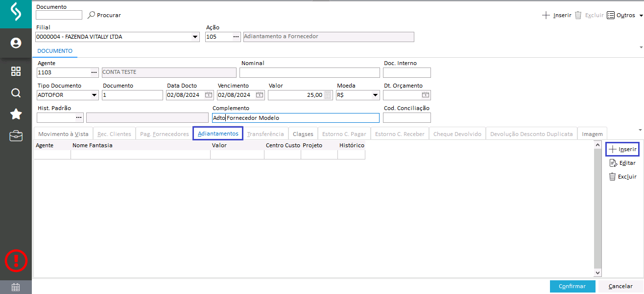Open the modules grid icon in sidebar
The width and height of the screenshot is (644, 294).
pyautogui.click(x=16, y=71)
